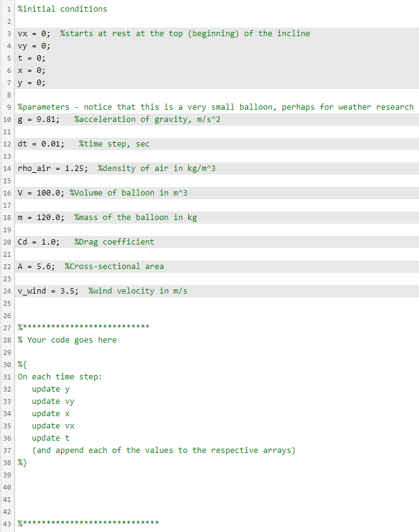Click the asterisk divider on line 43

coord(88,523)
